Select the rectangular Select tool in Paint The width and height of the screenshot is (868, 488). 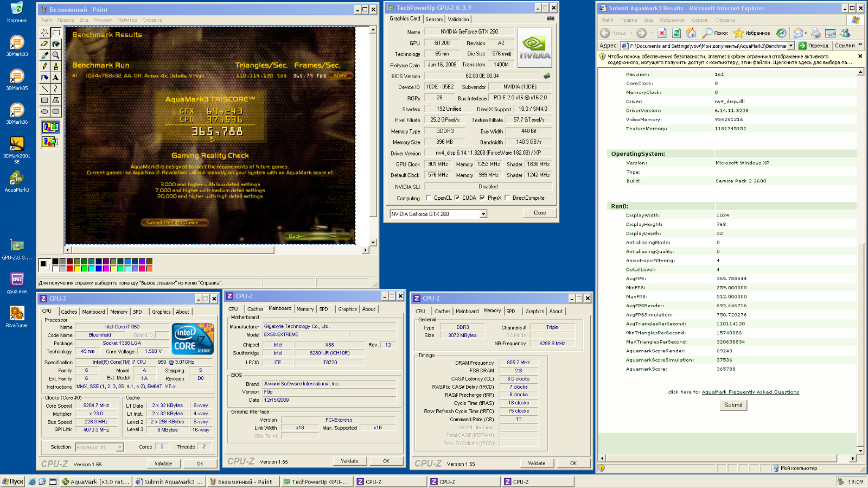tap(56, 33)
